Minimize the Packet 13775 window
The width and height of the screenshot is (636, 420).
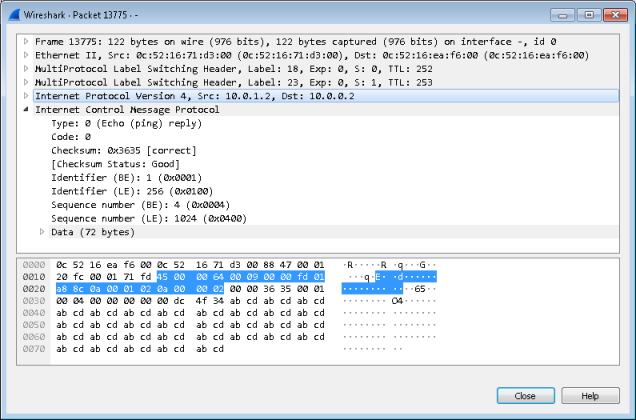click(562, 15)
